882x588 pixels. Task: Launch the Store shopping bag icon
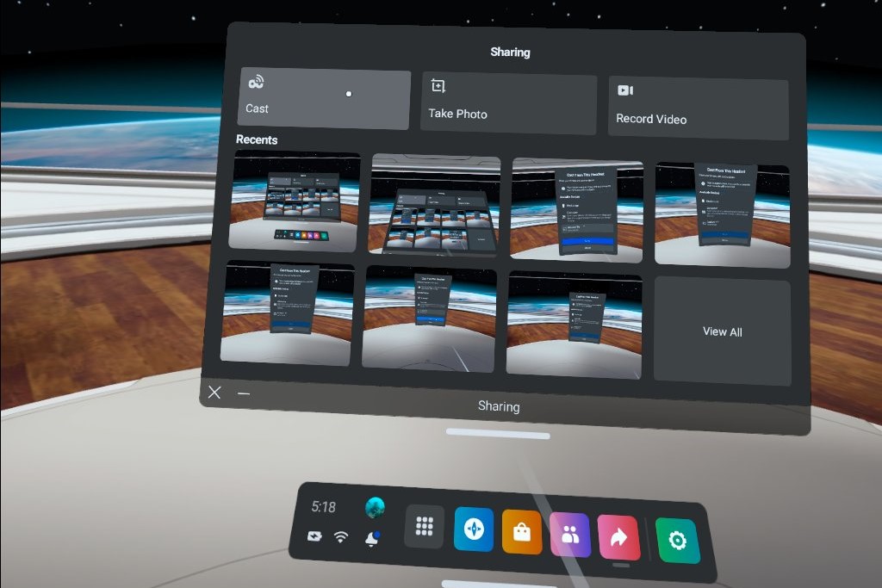[521, 532]
